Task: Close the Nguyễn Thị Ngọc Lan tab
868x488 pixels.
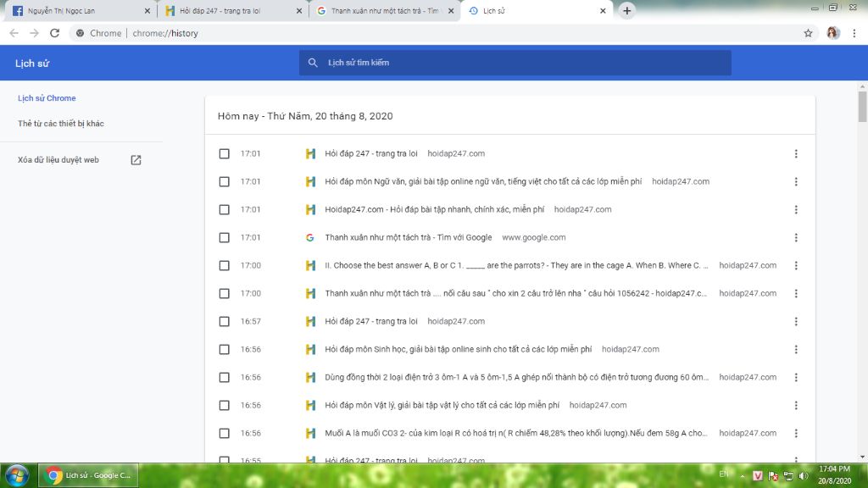Action: 147,10
